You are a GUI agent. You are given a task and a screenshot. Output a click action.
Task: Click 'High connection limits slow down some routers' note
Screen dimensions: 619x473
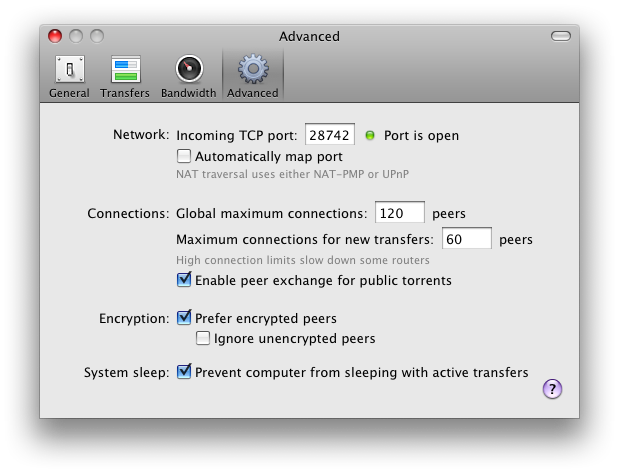(x=303, y=260)
